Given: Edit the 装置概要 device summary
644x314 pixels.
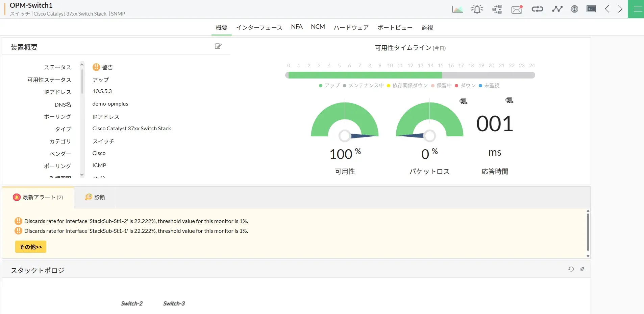Looking at the screenshot, I should click(218, 46).
